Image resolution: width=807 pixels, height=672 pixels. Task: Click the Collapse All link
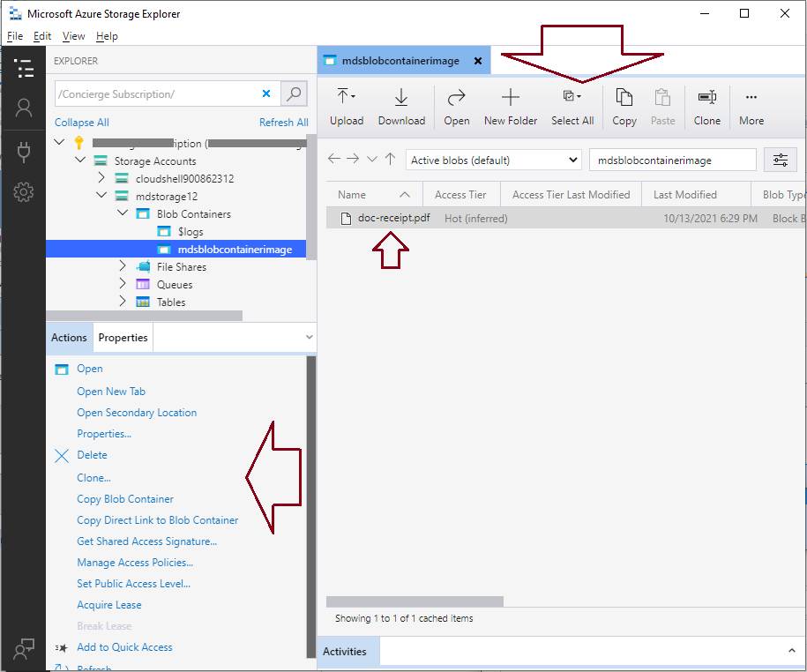(81, 122)
